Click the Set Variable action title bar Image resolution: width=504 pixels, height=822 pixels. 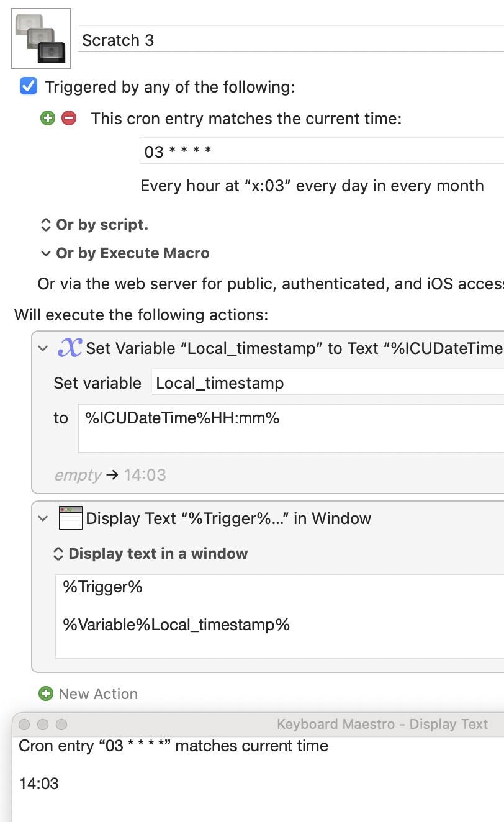point(292,348)
